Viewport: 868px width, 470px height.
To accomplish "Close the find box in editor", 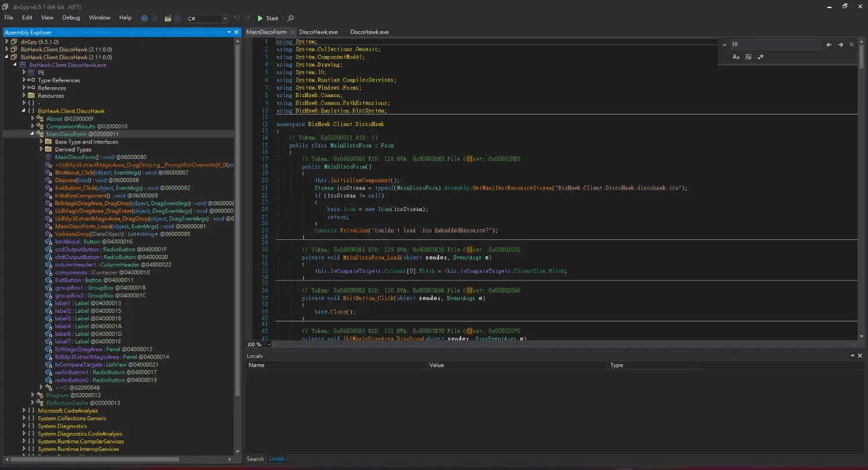I will tap(852, 45).
